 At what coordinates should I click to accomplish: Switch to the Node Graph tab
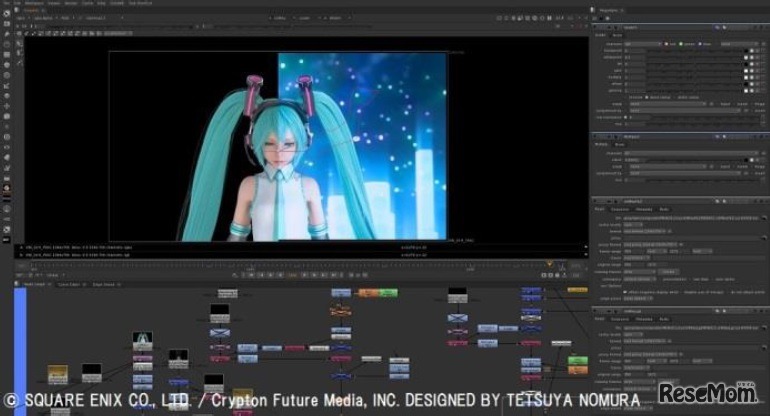point(34,284)
